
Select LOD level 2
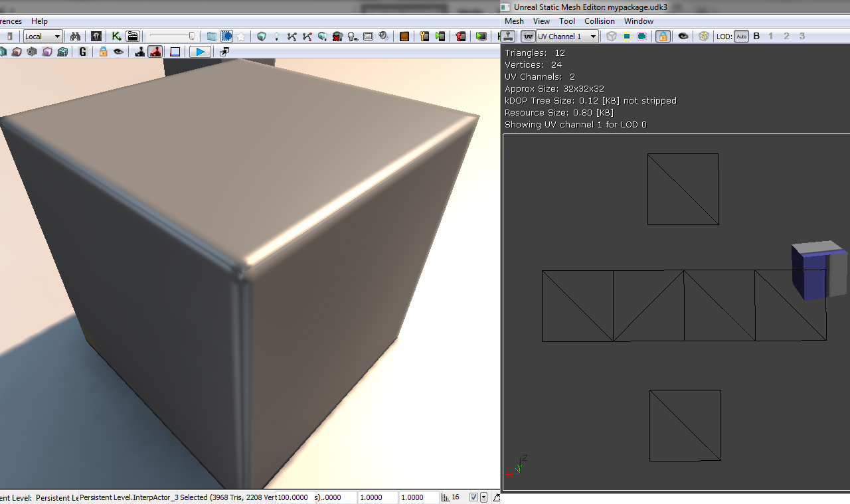click(786, 37)
